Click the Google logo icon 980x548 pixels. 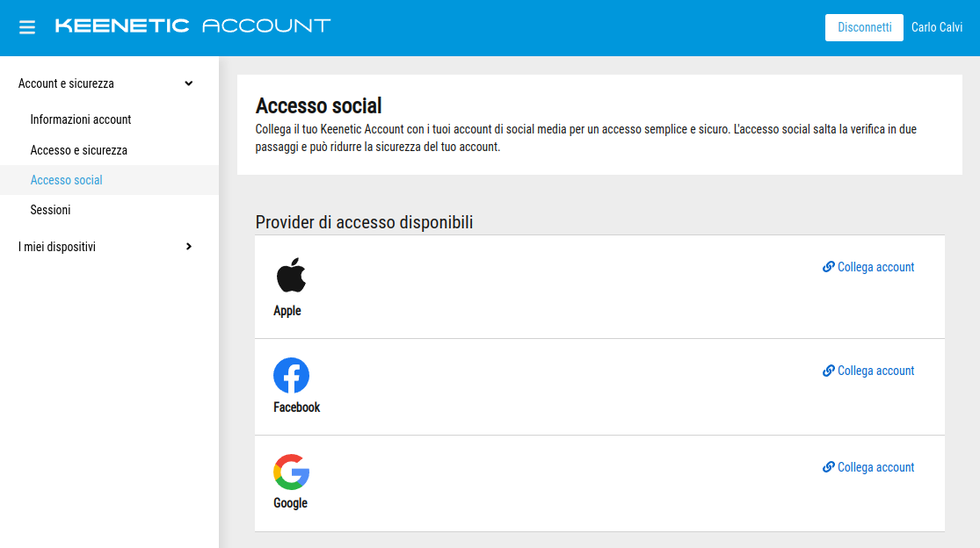click(x=291, y=472)
